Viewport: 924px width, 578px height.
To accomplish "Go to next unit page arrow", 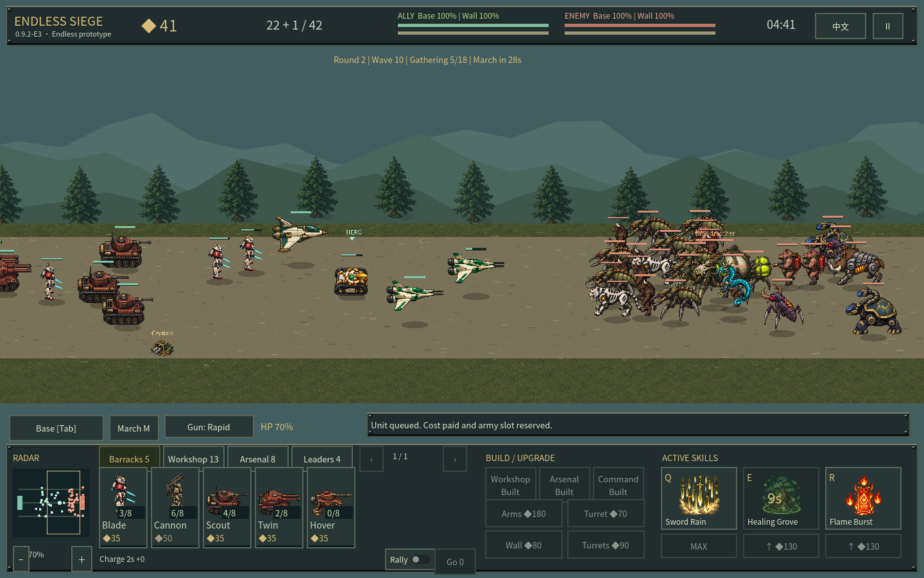I will point(455,459).
